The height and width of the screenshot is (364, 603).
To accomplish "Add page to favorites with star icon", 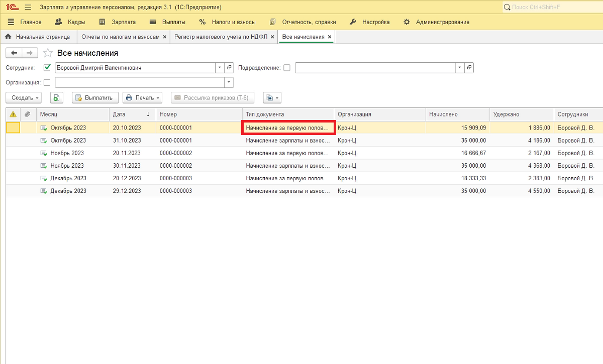I will pyautogui.click(x=48, y=53).
